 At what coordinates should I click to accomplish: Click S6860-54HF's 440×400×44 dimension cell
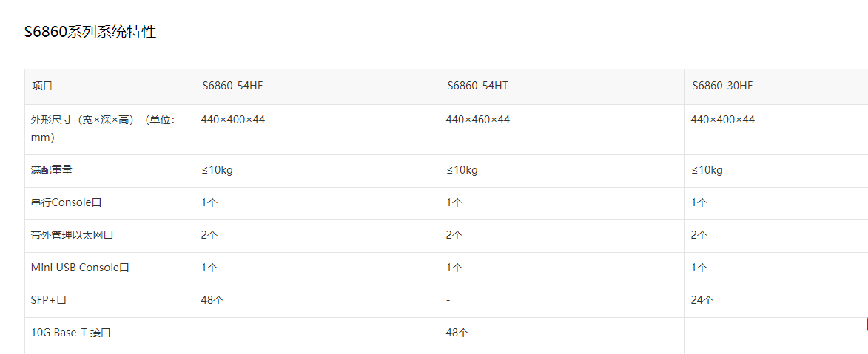point(232,120)
